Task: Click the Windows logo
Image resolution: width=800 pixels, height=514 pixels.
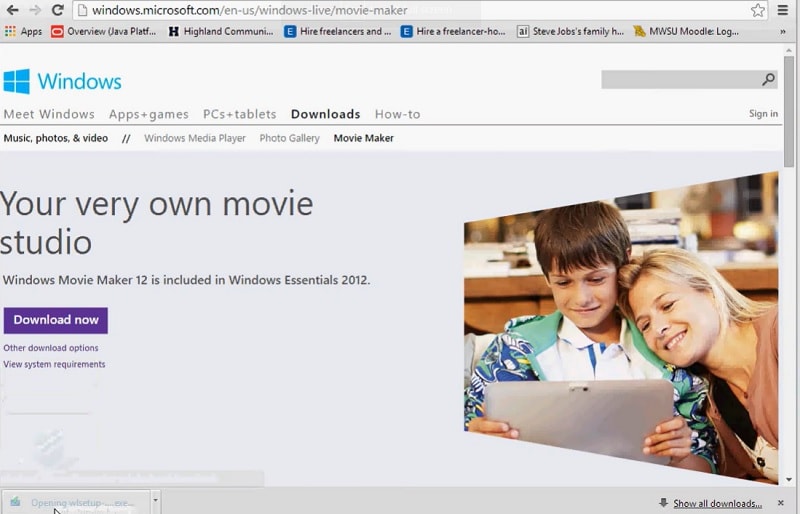Action: [x=63, y=81]
